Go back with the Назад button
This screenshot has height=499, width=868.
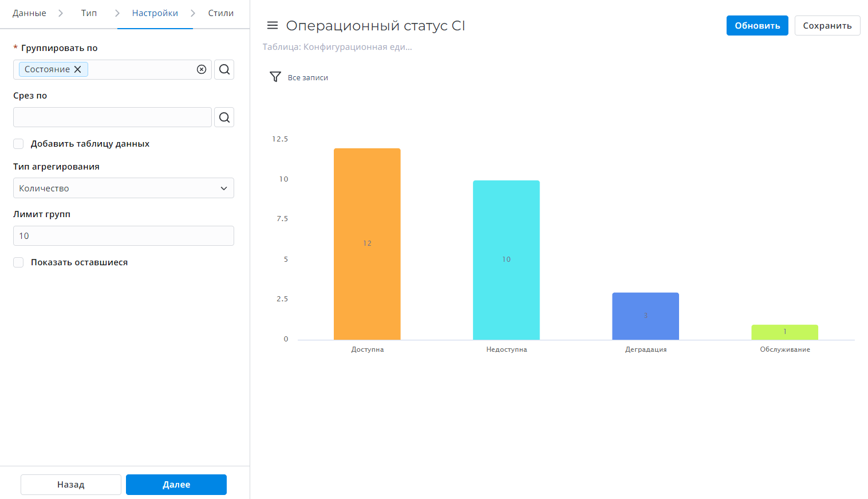71,485
